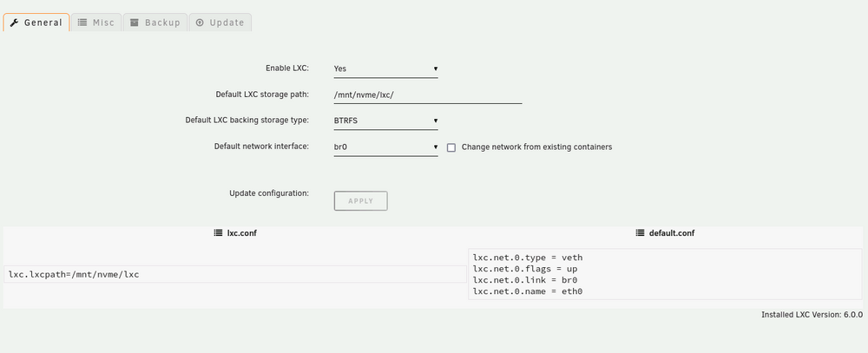Open the General tab
This screenshot has width=868, height=353.
click(x=36, y=23)
